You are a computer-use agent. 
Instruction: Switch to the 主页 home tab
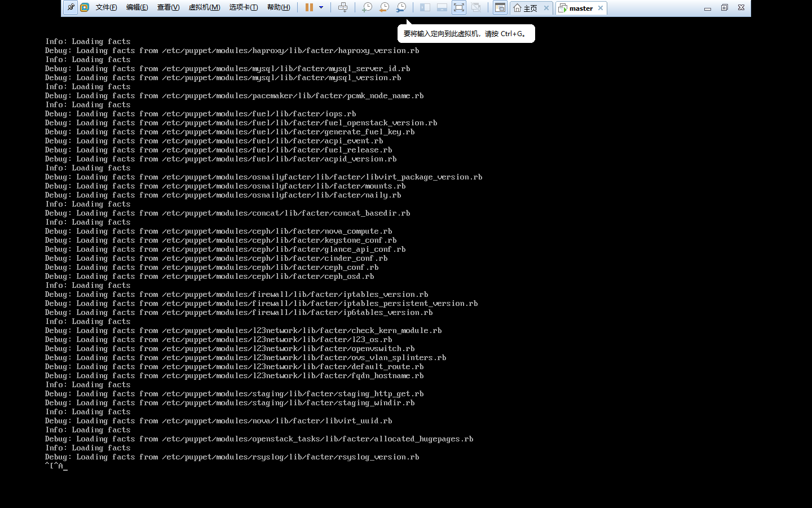(x=525, y=8)
